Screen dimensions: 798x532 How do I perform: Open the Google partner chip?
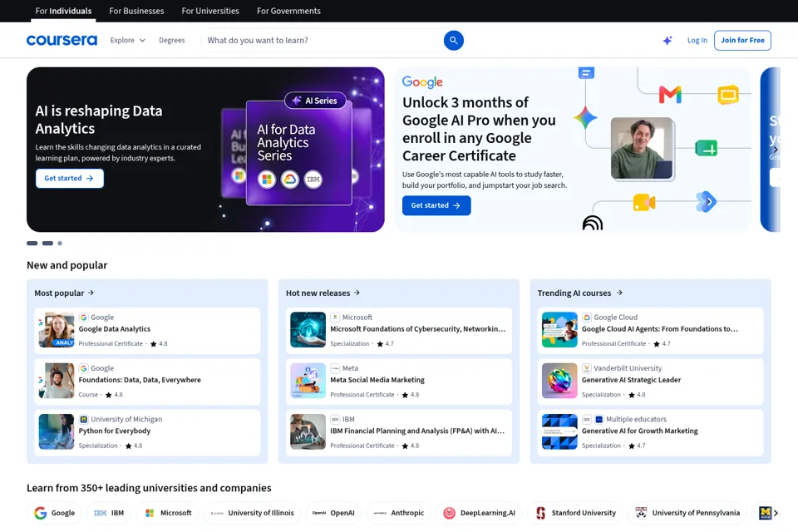[x=55, y=513]
